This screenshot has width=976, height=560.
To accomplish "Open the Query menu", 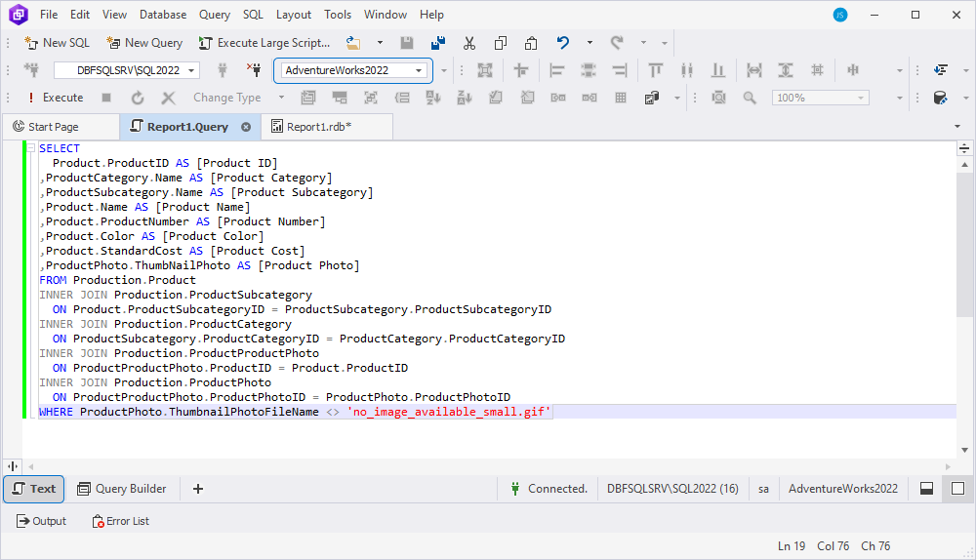I will (215, 15).
